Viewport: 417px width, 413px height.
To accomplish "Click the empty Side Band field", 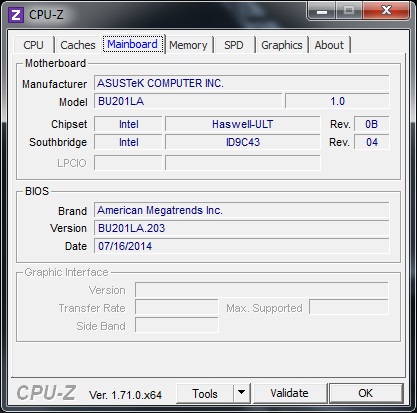I will 177,325.
